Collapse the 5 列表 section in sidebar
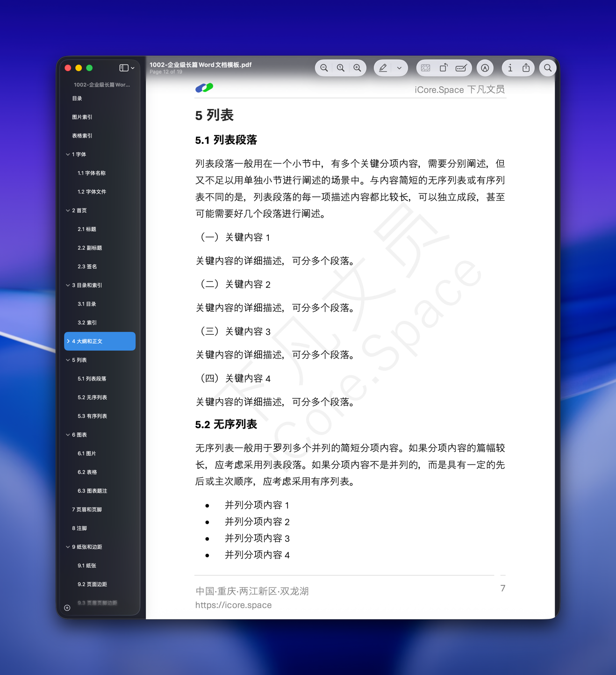 68,360
